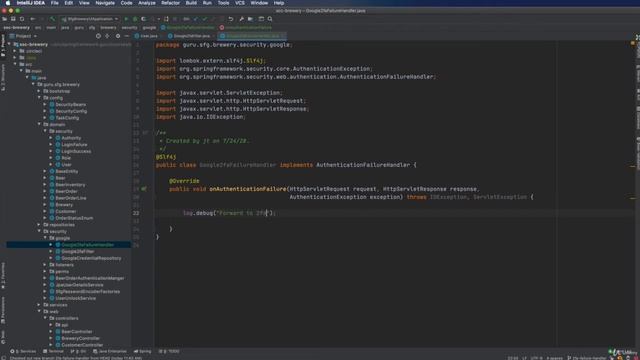Select GoogleCredentialRepository in project tree
The height and width of the screenshot is (360, 640).
91,258
